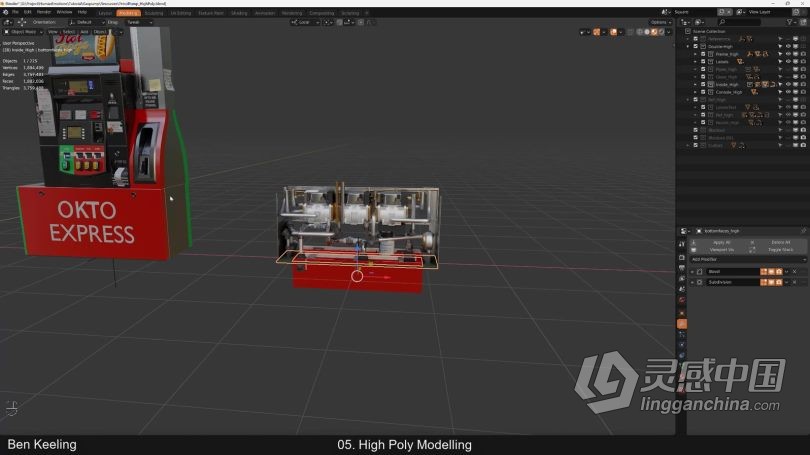Select wireframe viewport shading icon
The width and height of the screenshot is (810, 455).
pyautogui.click(x=640, y=32)
